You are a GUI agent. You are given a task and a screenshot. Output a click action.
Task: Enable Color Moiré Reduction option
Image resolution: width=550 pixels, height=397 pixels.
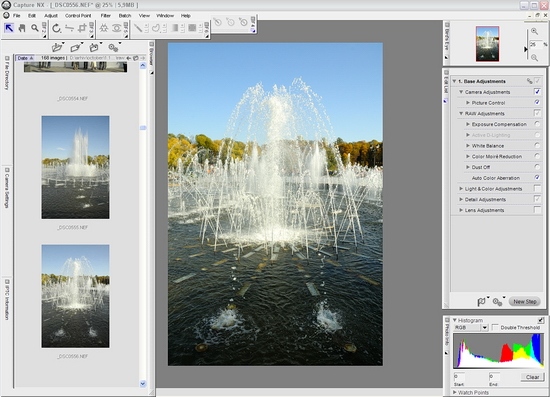(x=537, y=156)
